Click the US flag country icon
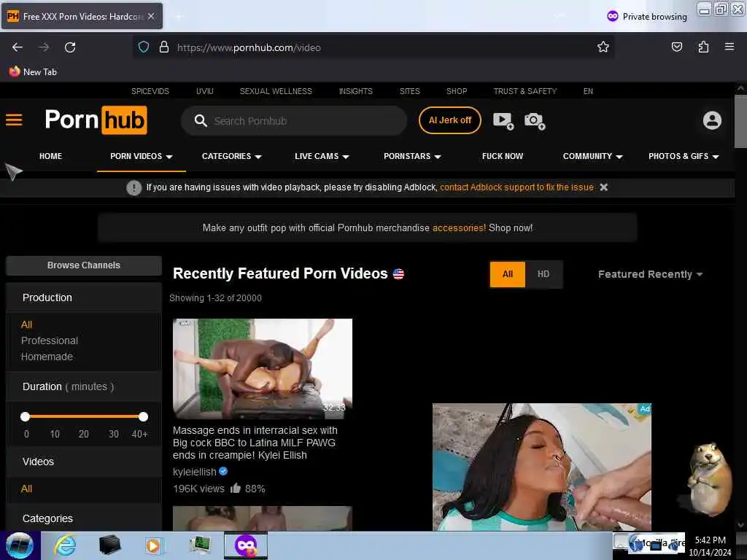Screen dimensions: 747x560 (398, 274)
